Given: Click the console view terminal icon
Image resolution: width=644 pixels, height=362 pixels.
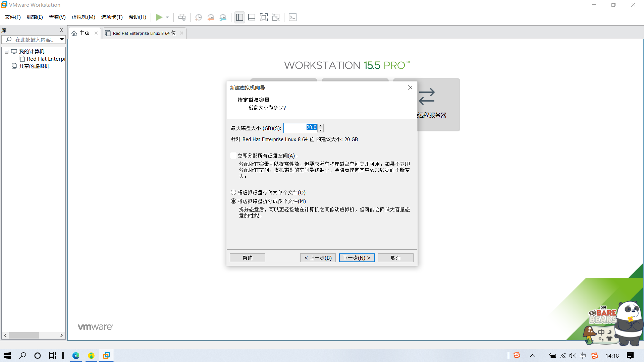Looking at the screenshot, I should tap(292, 17).
